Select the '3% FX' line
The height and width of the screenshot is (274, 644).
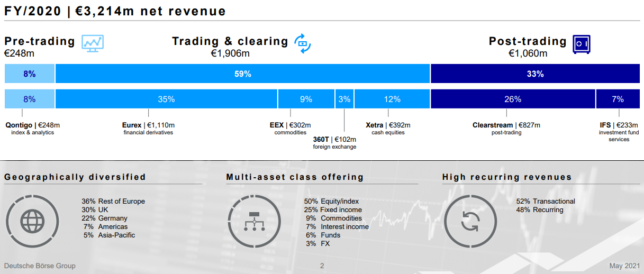click(318, 244)
